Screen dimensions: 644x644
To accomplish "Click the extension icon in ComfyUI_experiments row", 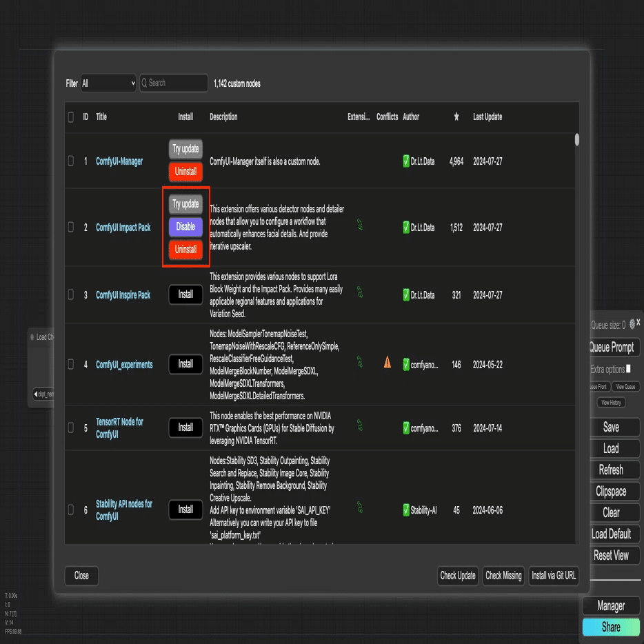I will 360,362.
